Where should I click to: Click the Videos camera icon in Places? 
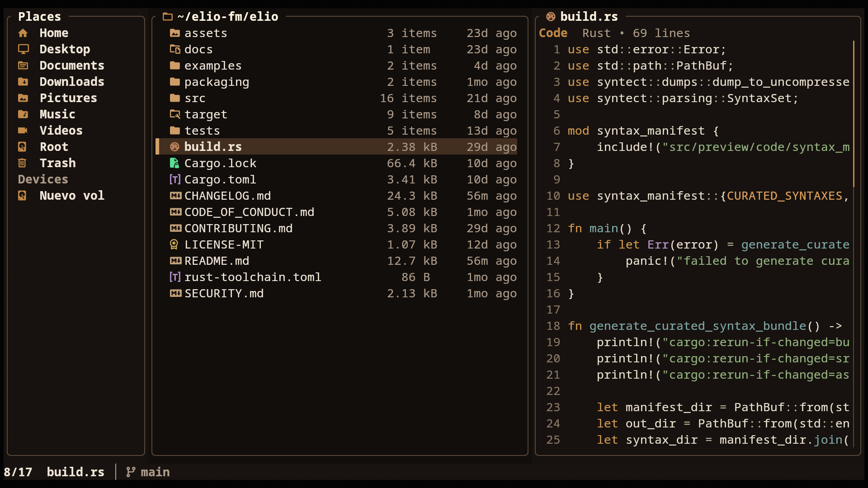click(23, 131)
